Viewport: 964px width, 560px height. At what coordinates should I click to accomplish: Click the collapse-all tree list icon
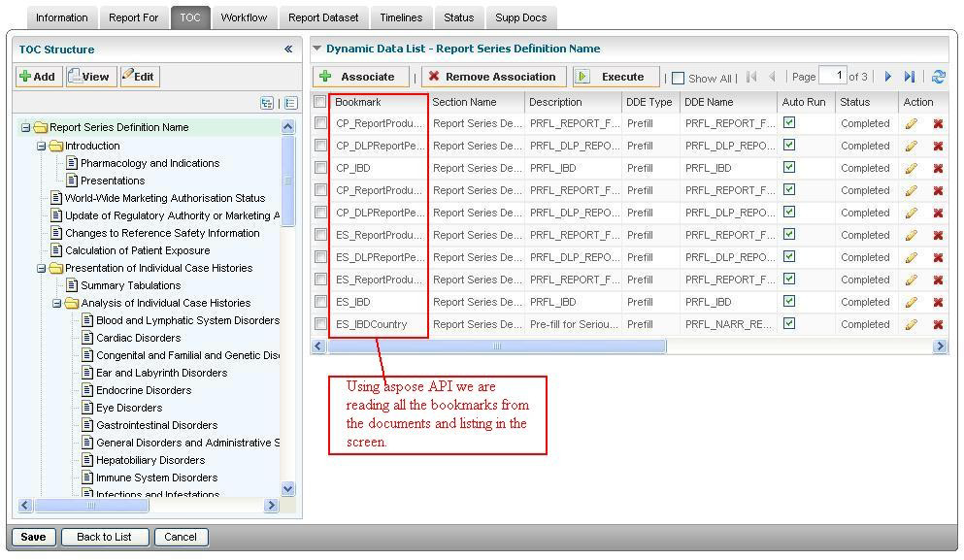[x=291, y=103]
